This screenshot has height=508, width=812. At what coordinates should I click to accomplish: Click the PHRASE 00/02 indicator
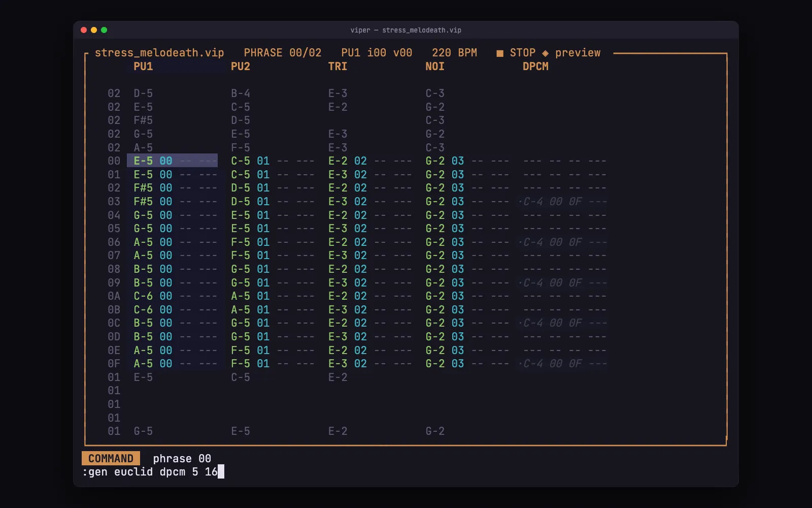[x=283, y=53]
